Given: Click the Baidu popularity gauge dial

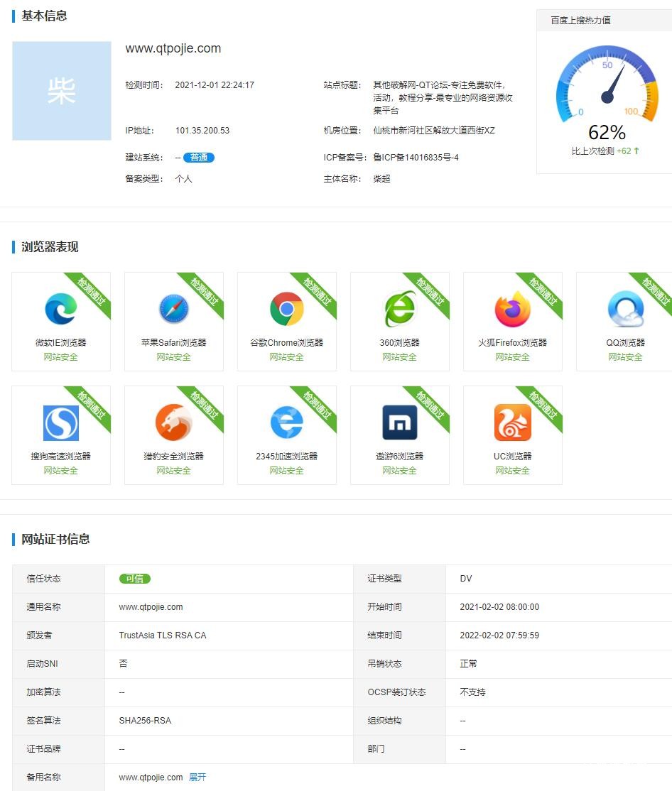Looking at the screenshot, I should (x=607, y=84).
